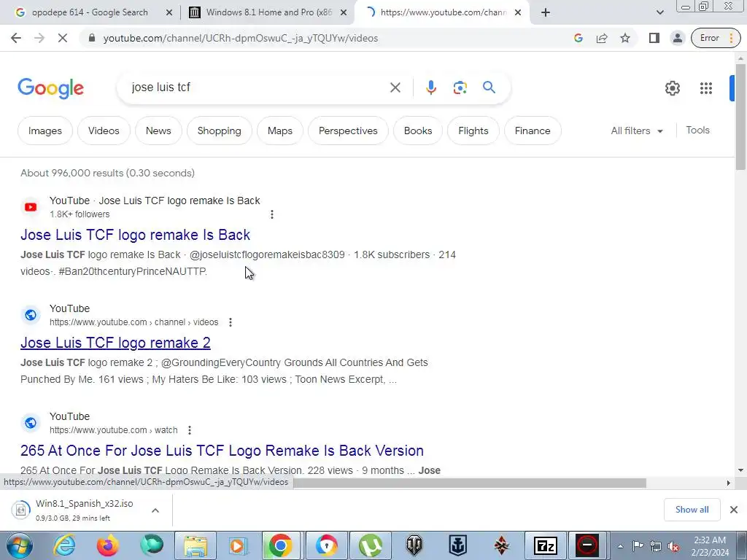Screen dimensions: 747x560
Task: Expand the tab search dropdown arrow
Action: pos(659,12)
